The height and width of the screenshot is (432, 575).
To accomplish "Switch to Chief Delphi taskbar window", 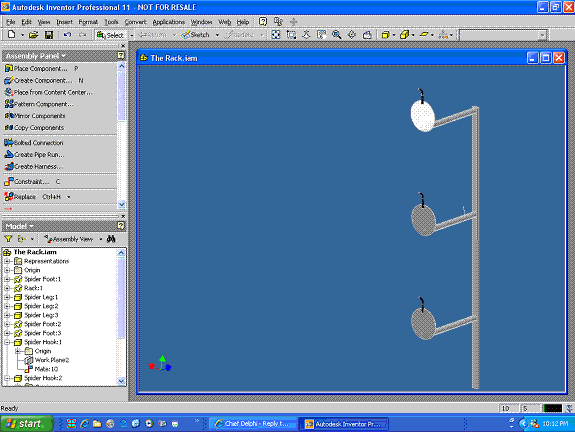I will (254, 424).
